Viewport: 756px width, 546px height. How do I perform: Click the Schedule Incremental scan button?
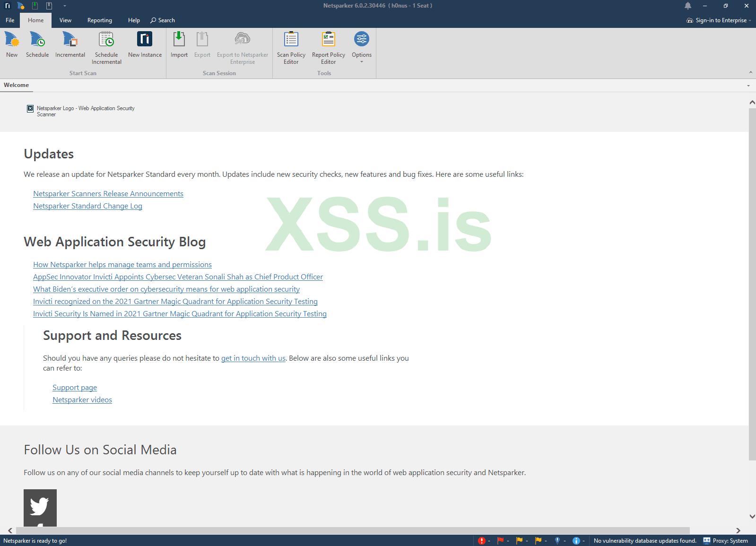[106, 48]
